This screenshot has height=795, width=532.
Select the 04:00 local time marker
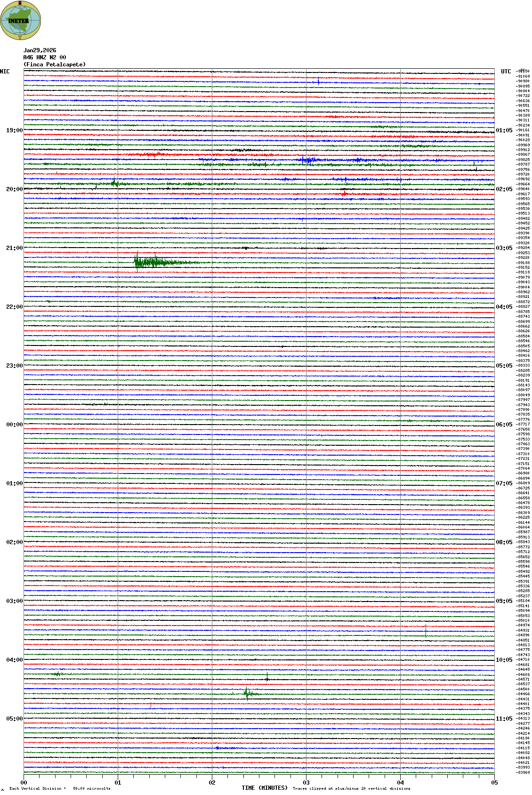(x=14, y=660)
